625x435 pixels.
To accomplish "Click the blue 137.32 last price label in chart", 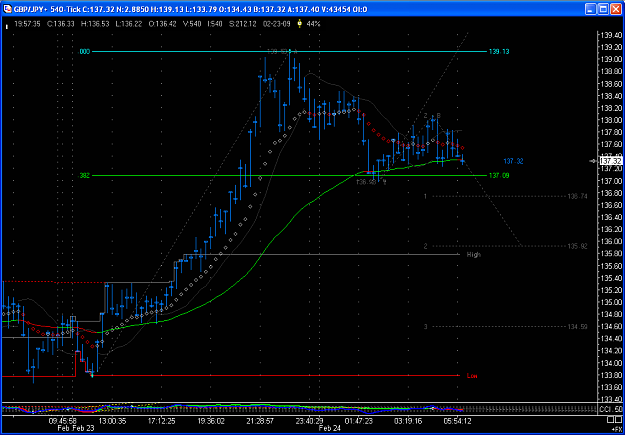I will [x=513, y=161].
